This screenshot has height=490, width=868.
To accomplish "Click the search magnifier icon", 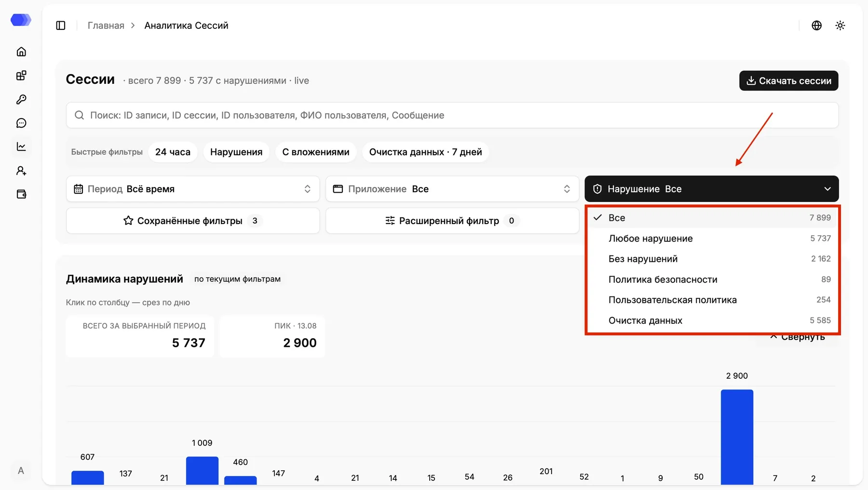I will pos(80,115).
